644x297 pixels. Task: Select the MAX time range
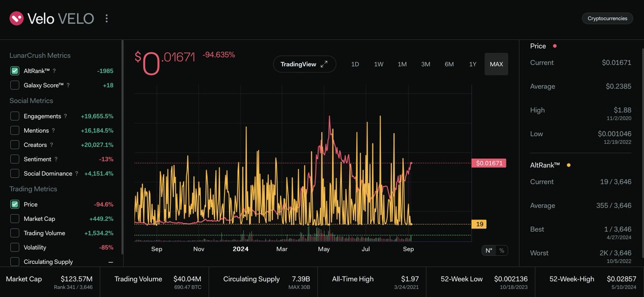click(496, 64)
